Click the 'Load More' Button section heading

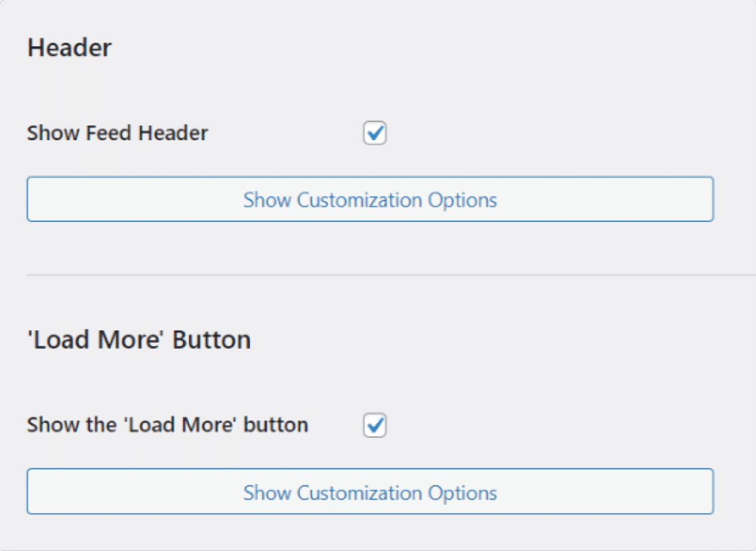coord(139,340)
